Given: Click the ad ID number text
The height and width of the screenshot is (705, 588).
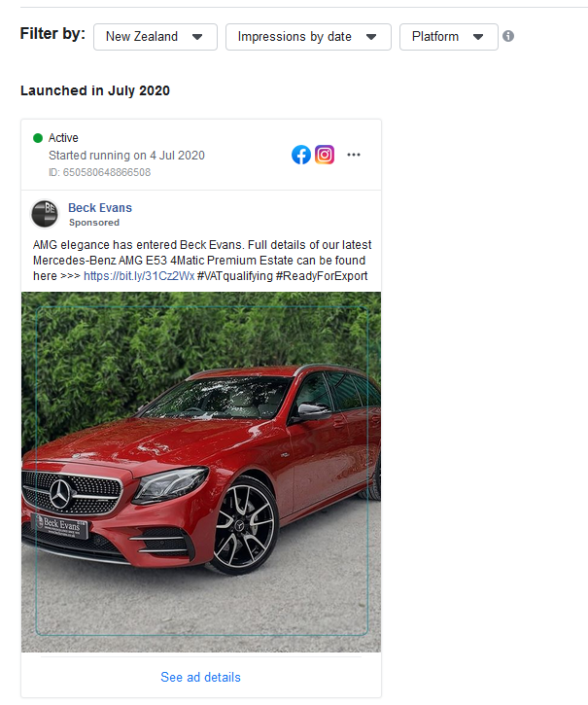Looking at the screenshot, I should (x=99, y=172).
